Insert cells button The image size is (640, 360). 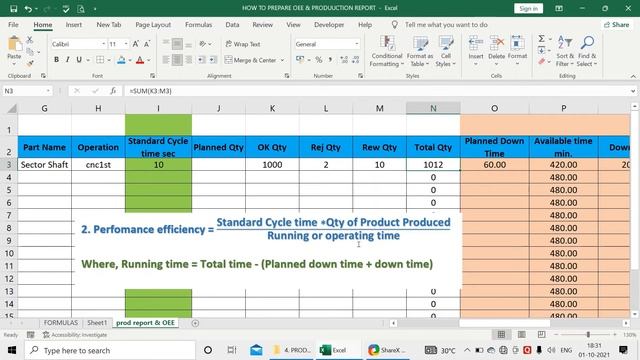click(x=476, y=51)
